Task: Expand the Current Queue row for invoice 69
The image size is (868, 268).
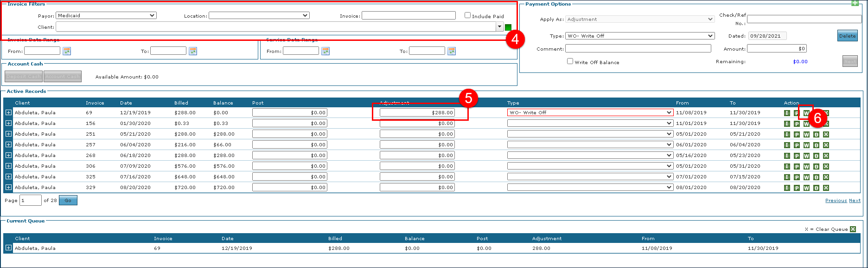Action: click(x=8, y=248)
